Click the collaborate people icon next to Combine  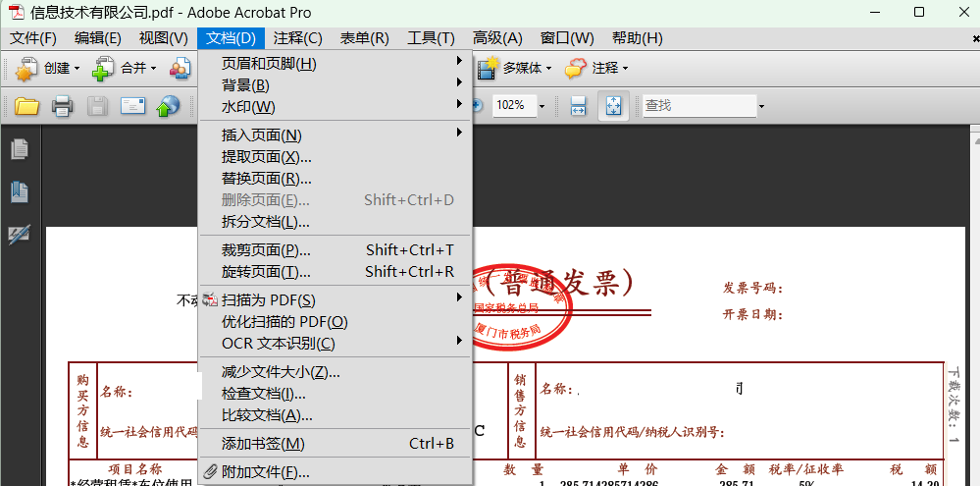[x=180, y=68]
